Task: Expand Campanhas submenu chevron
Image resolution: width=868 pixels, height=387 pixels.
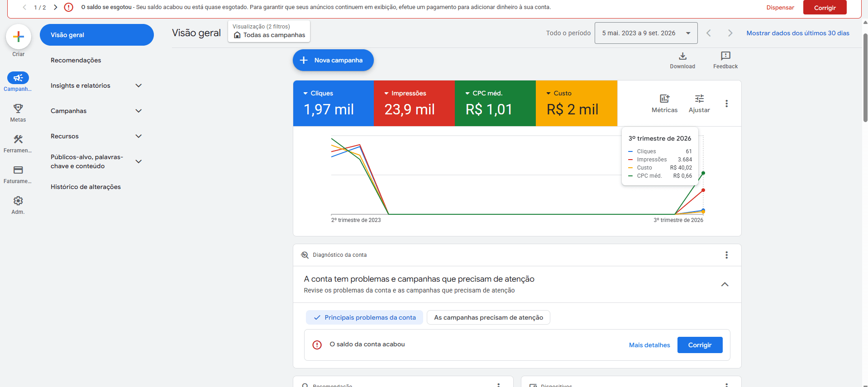Action: click(x=139, y=111)
